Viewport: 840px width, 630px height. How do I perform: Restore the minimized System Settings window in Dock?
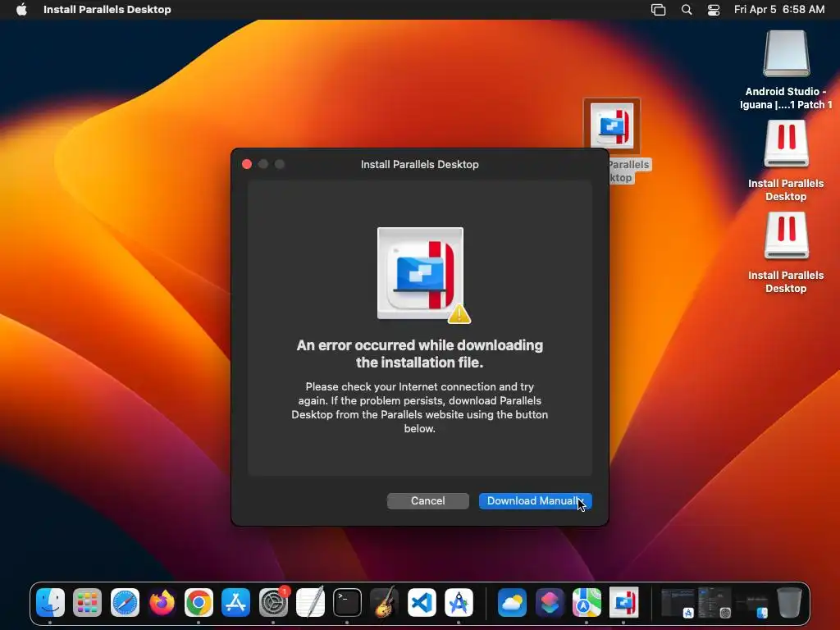click(714, 603)
